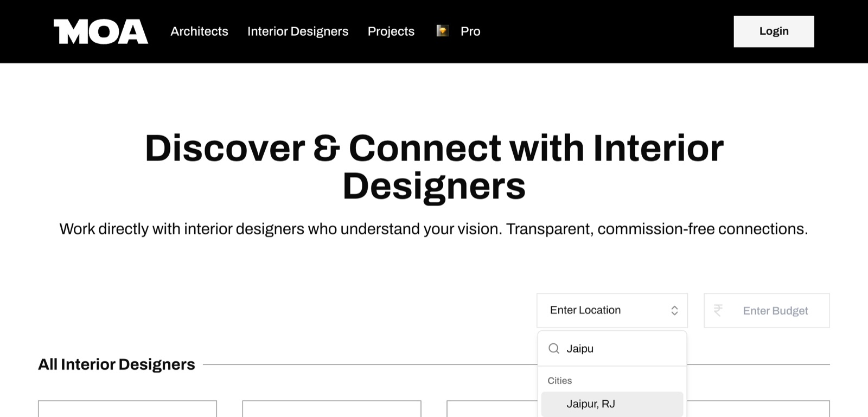Select Jaipur, RJ from the city list
The height and width of the screenshot is (417, 868).
click(612, 404)
